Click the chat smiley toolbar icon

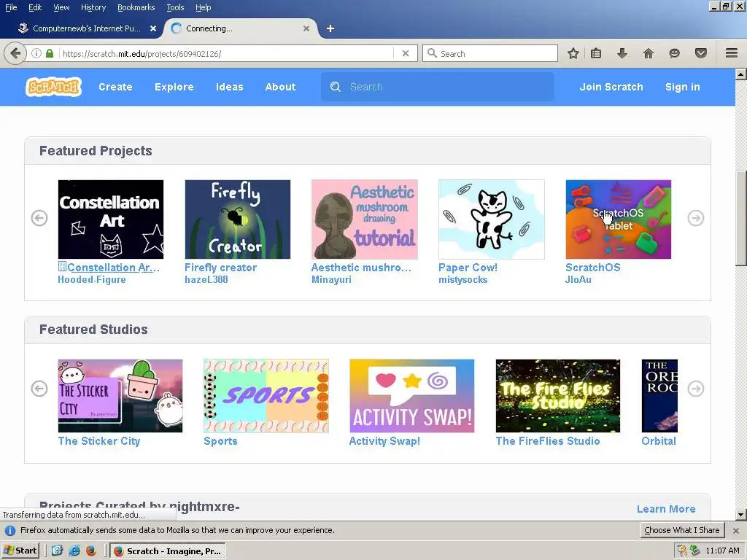pyautogui.click(x=674, y=53)
